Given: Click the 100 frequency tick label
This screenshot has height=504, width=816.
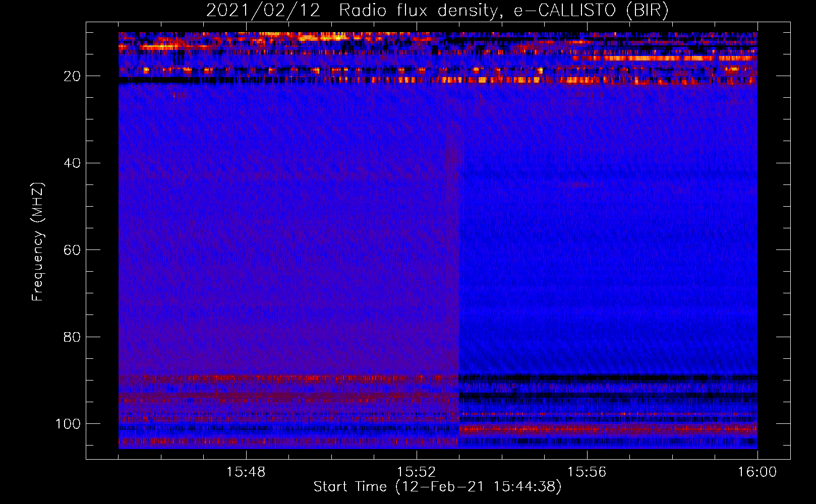Looking at the screenshot, I should [x=68, y=423].
